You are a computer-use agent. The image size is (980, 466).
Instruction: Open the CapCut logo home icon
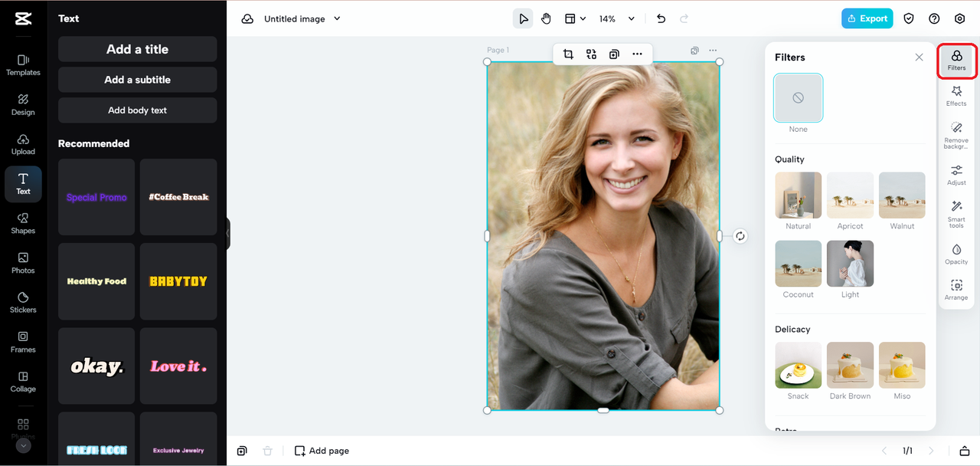[23, 19]
